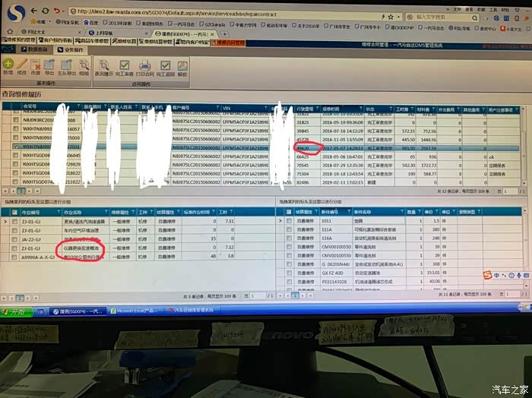Viewport: 532px width, 398px height.
Task: Select highlighted 维修合同管理 module tab
Action: click(228, 43)
